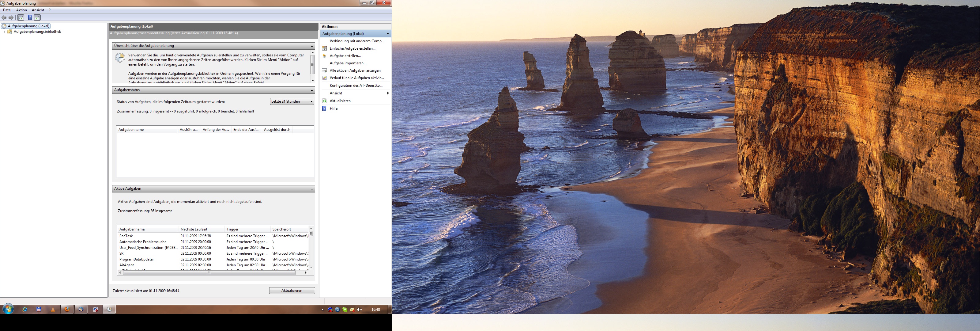Open the Ansicht menu in menu bar

38,10
